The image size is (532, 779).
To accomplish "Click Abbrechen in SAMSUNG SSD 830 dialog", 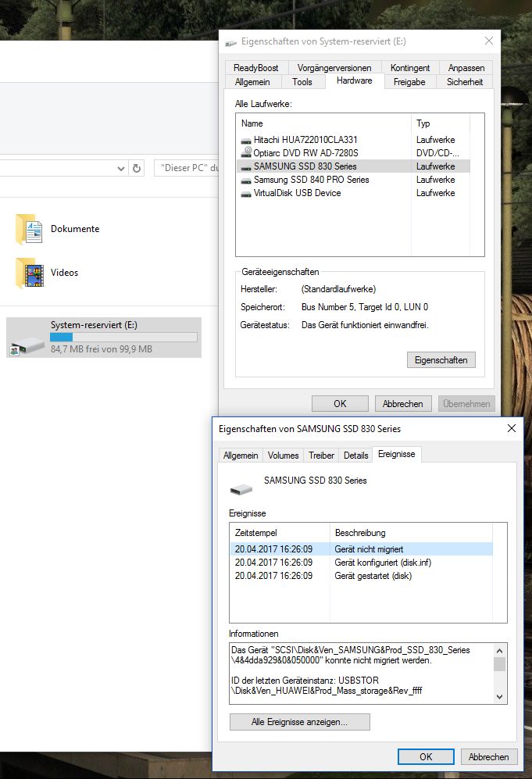I will click(489, 756).
